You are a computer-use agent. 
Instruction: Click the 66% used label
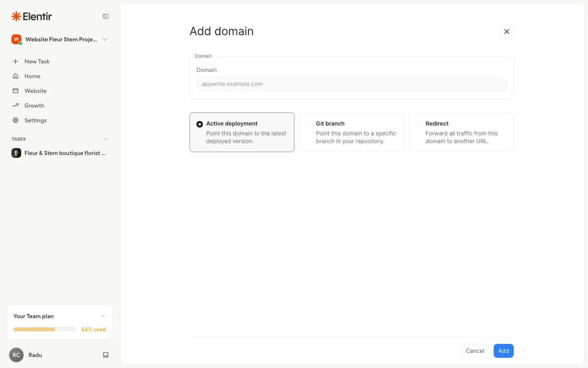94,329
